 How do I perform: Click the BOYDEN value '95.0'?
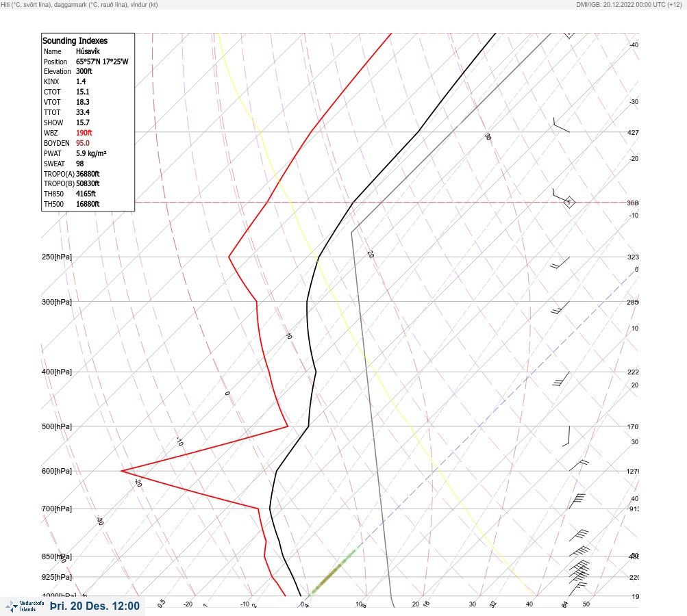(x=82, y=143)
